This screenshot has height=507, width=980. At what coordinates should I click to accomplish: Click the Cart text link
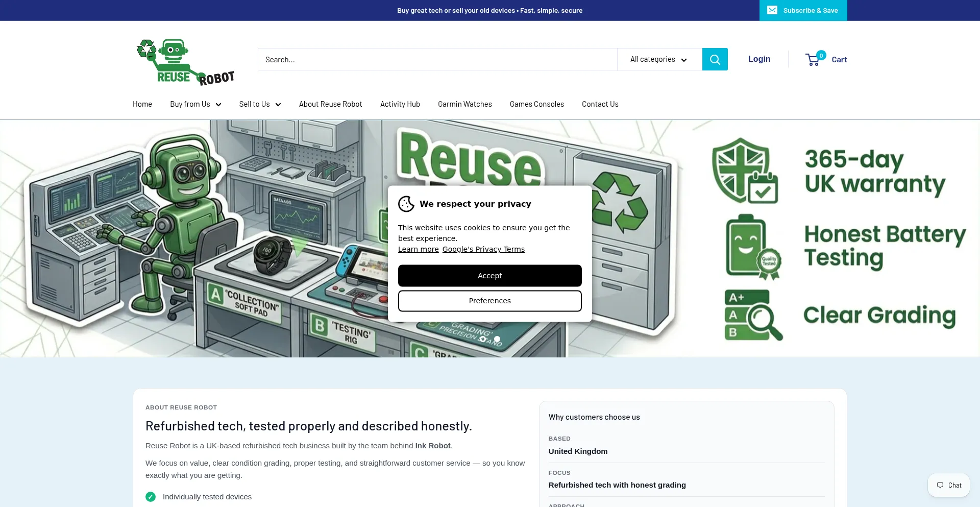tap(839, 60)
